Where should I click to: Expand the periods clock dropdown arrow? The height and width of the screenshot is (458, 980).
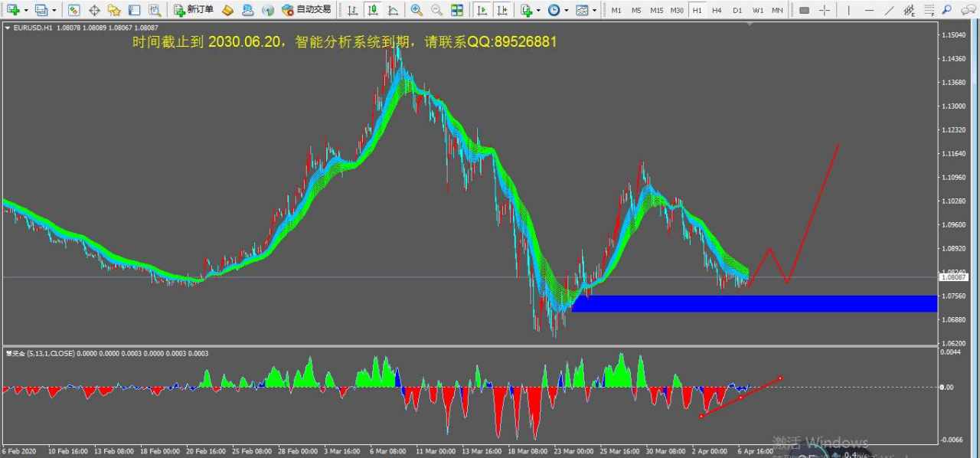[x=567, y=10]
